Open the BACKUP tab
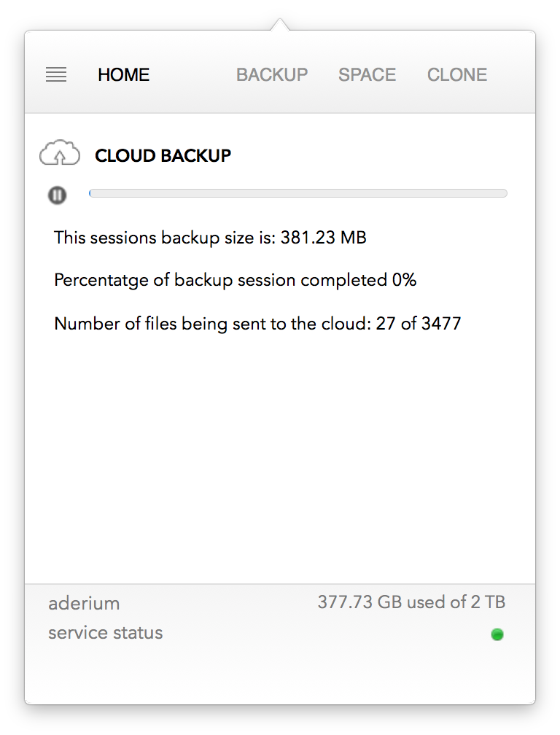The width and height of the screenshot is (560, 735). 272,74
